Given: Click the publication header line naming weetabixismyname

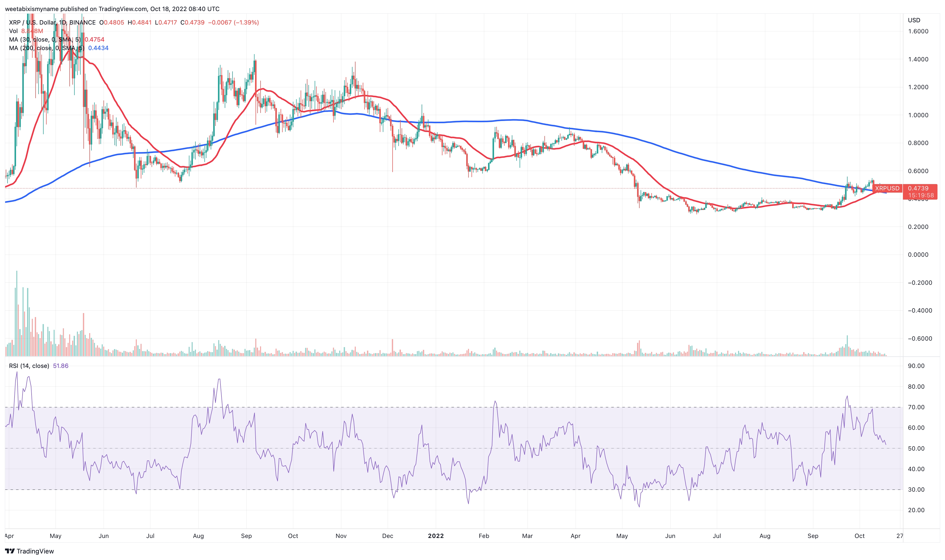Looking at the screenshot, I should (112, 9).
